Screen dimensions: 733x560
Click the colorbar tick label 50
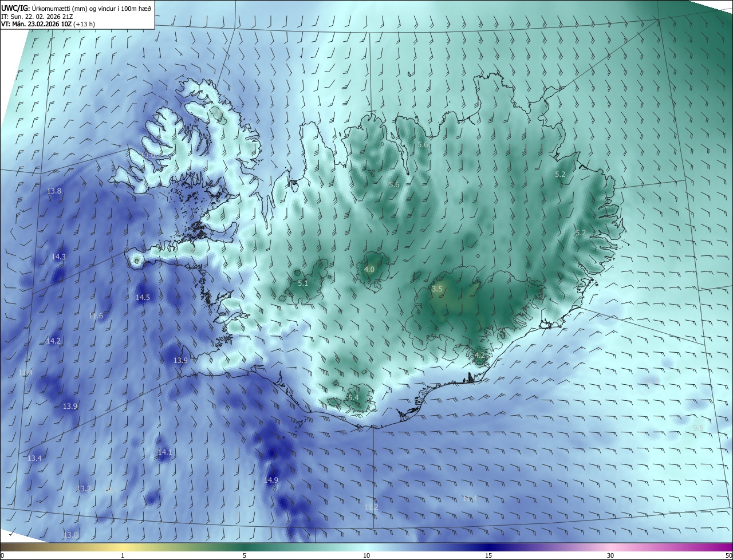click(x=728, y=555)
